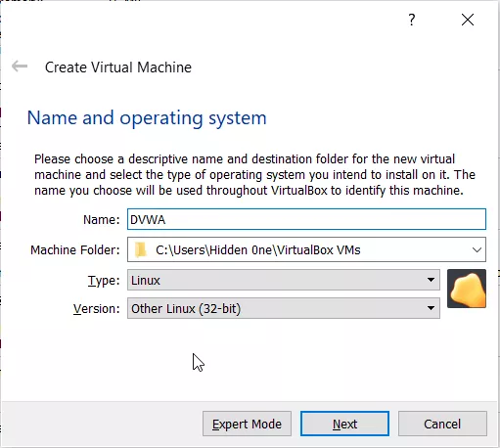
Task: Click the OS type logo image
Action: [467, 289]
